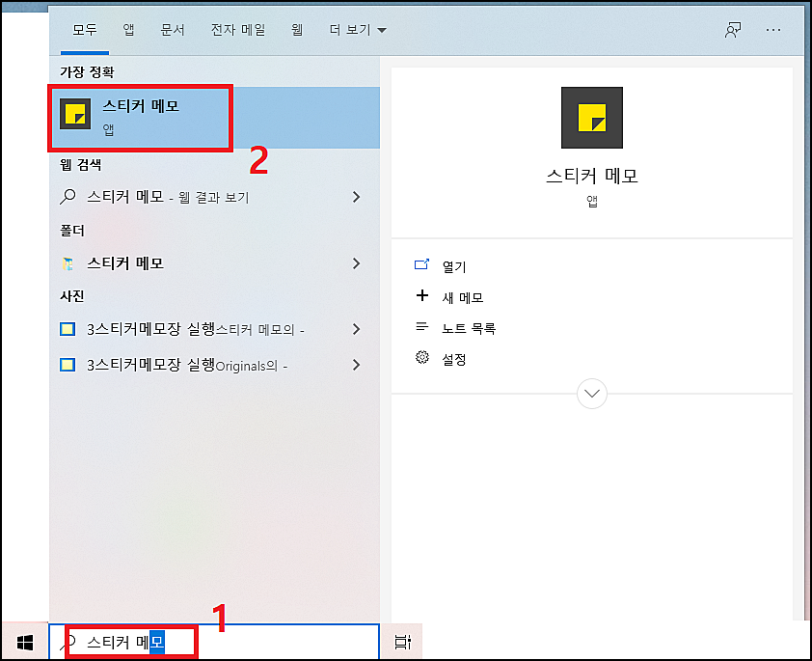The height and width of the screenshot is (661, 812).
Task: Open the 더 보기 dropdown
Action: [358, 30]
